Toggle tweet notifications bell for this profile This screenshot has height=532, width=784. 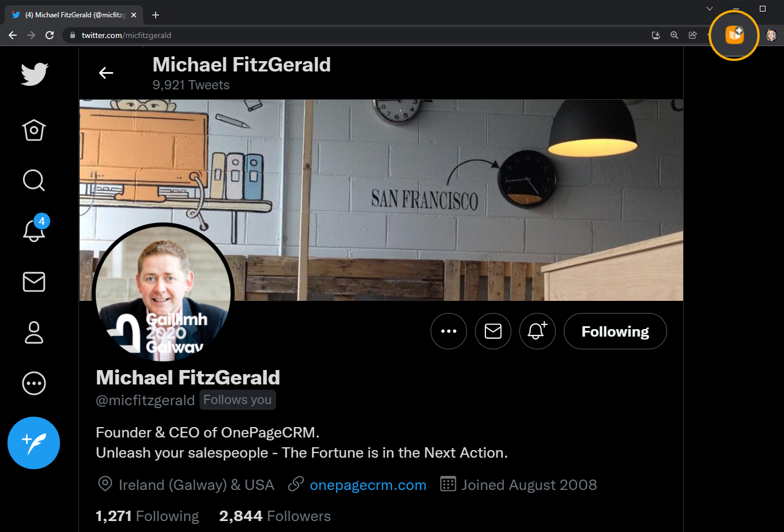(537, 331)
